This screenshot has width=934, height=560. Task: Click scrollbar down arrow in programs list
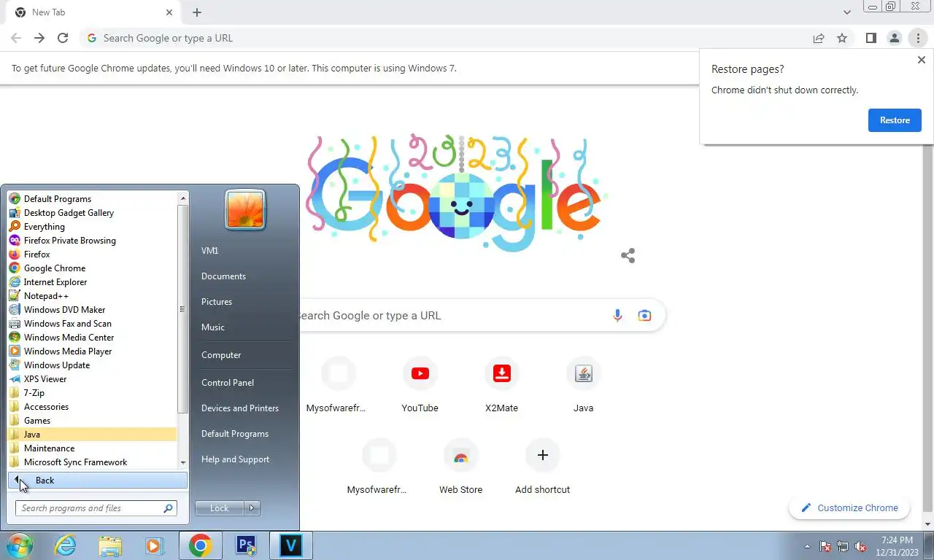183,462
